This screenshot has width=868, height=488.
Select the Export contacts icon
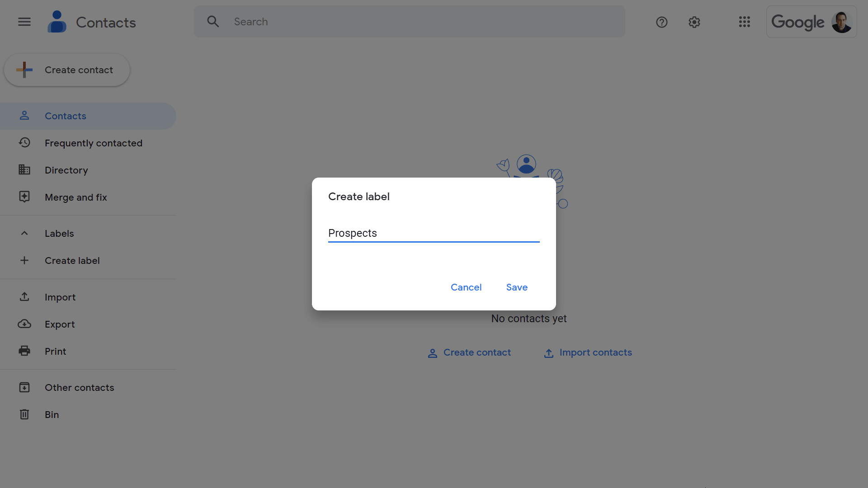click(x=24, y=324)
